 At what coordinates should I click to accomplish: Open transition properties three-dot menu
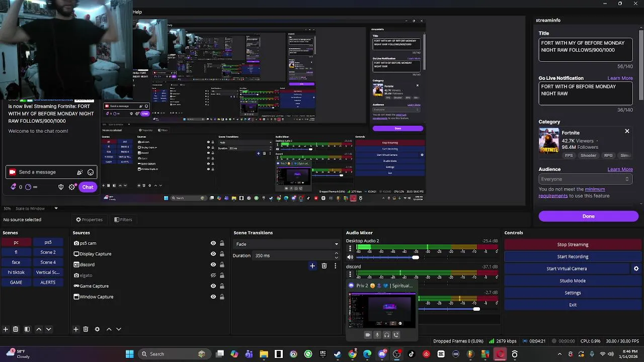click(x=336, y=266)
